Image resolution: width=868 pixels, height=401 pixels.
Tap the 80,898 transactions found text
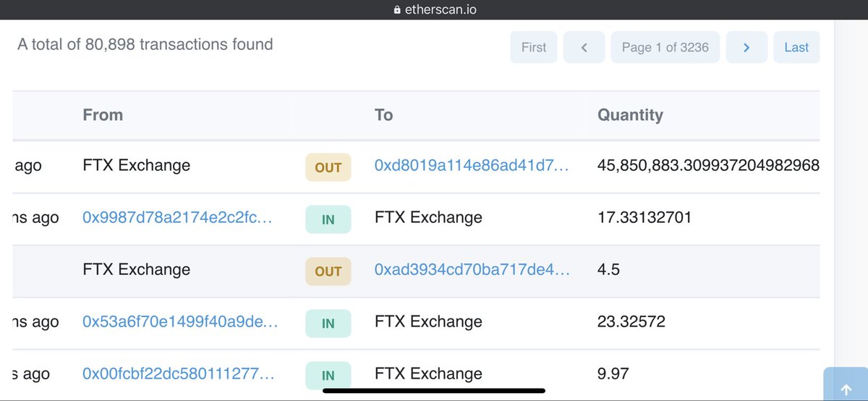click(x=145, y=45)
